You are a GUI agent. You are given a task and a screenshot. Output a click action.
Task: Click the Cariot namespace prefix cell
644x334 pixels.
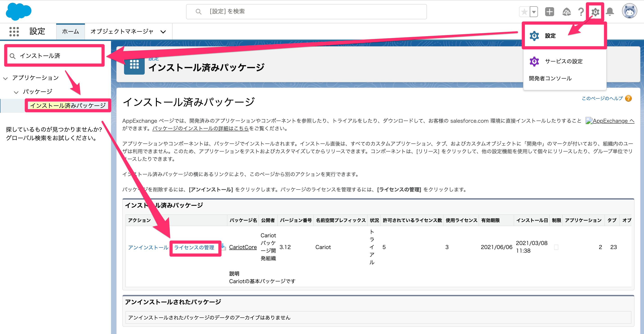323,247
